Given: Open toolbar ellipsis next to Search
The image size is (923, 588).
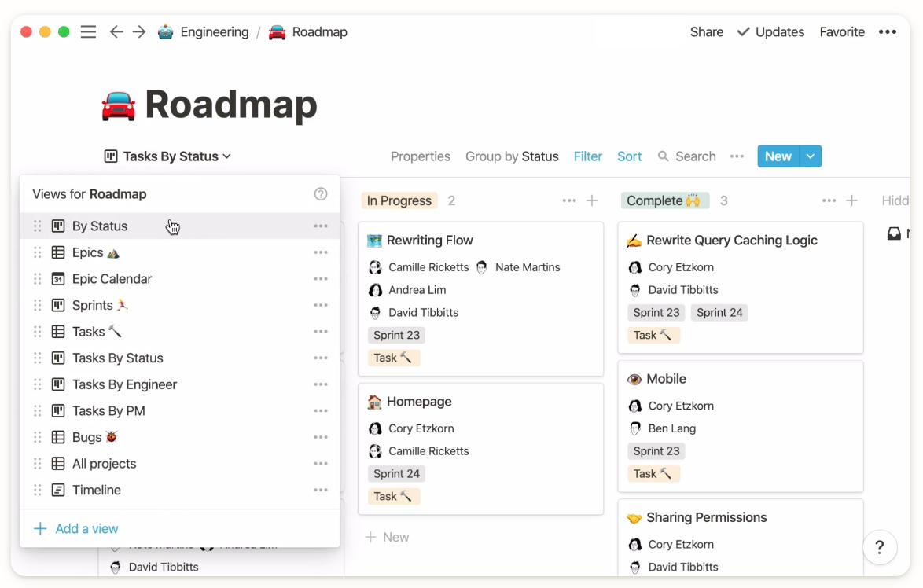Looking at the screenshot, I should pos(737,156).
